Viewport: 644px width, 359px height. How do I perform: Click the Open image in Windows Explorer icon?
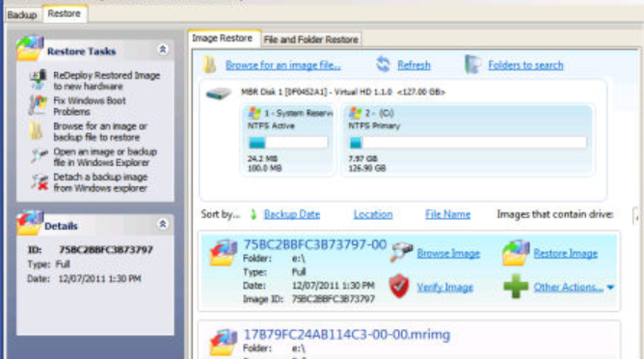coord(39,156)
